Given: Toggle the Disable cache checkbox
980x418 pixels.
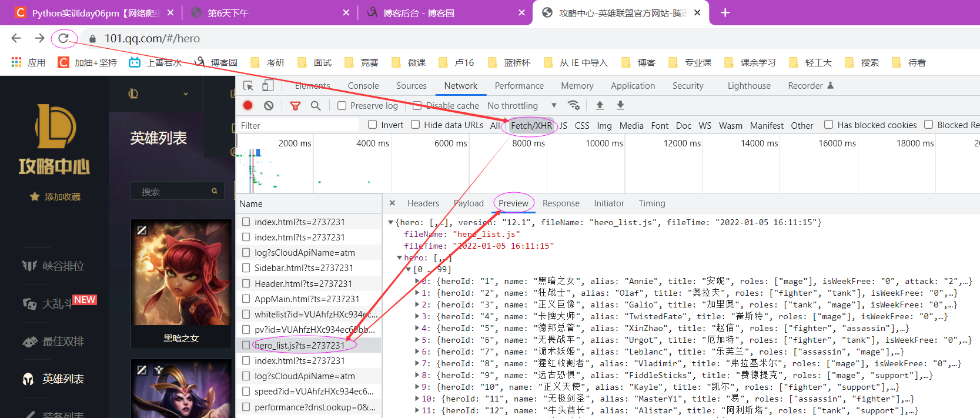Looking at the screenshot, I should click(x=417, y=106).
